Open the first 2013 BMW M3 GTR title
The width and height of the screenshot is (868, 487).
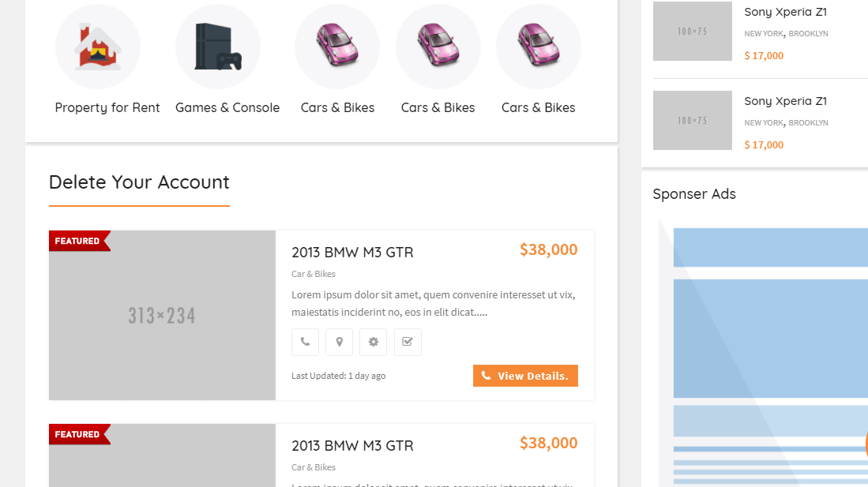[352, 253]
